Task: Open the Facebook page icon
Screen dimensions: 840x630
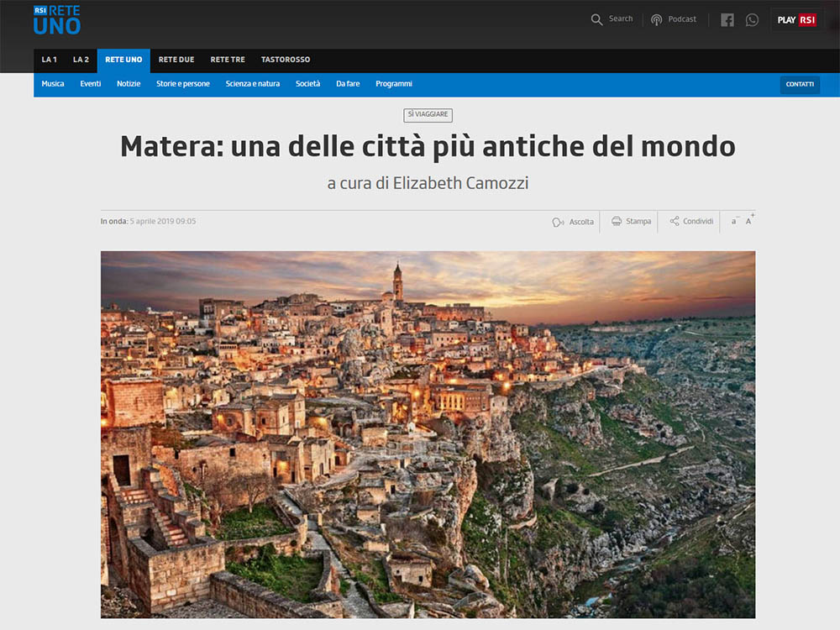Action: point(727,20)
